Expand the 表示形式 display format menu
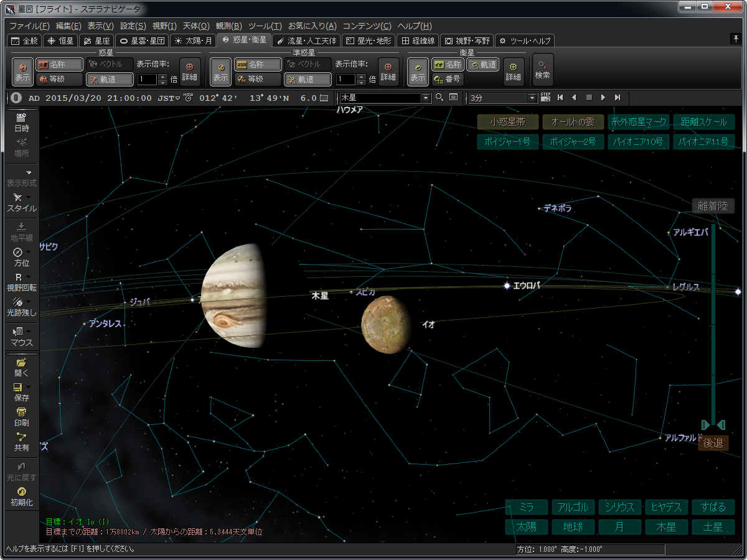 22,178
